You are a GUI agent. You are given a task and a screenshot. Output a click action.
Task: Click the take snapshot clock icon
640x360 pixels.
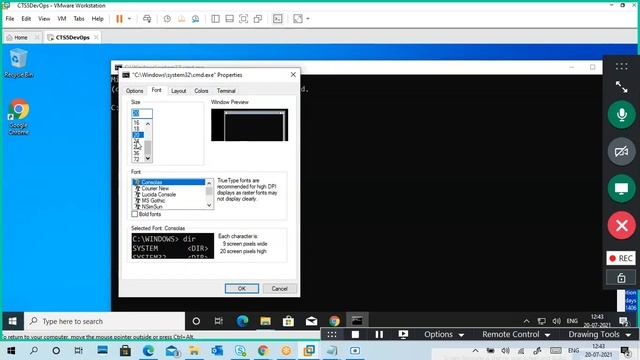[x=167, y=19]
